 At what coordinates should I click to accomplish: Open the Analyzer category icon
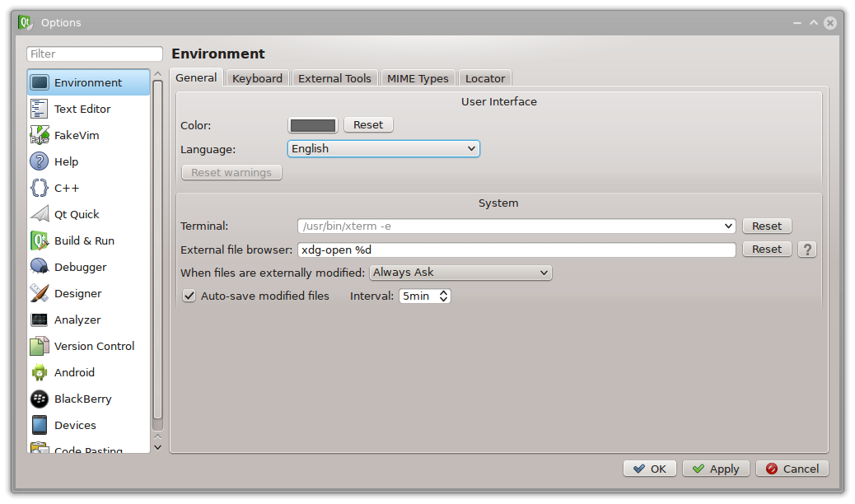(40, 320)
